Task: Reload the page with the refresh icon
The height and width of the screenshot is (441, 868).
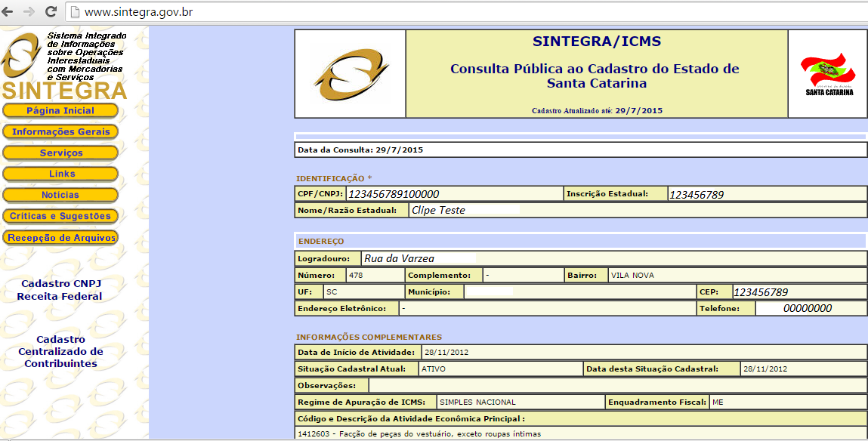Action: pos(51,11)
